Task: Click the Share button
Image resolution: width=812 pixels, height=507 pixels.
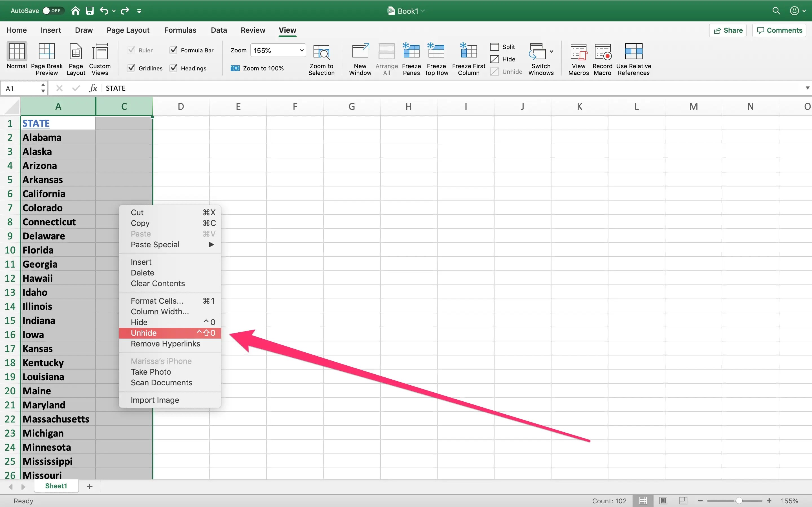Action: tap(728, 30)
